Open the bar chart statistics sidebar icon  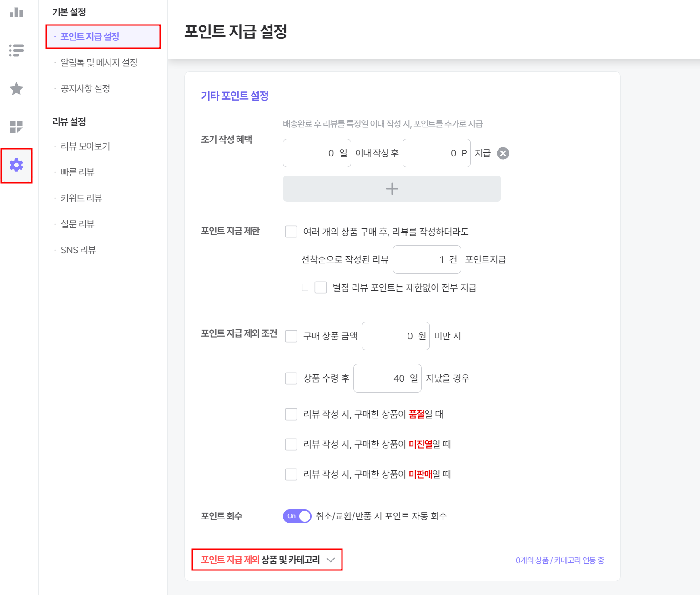[x=16, y=12]
